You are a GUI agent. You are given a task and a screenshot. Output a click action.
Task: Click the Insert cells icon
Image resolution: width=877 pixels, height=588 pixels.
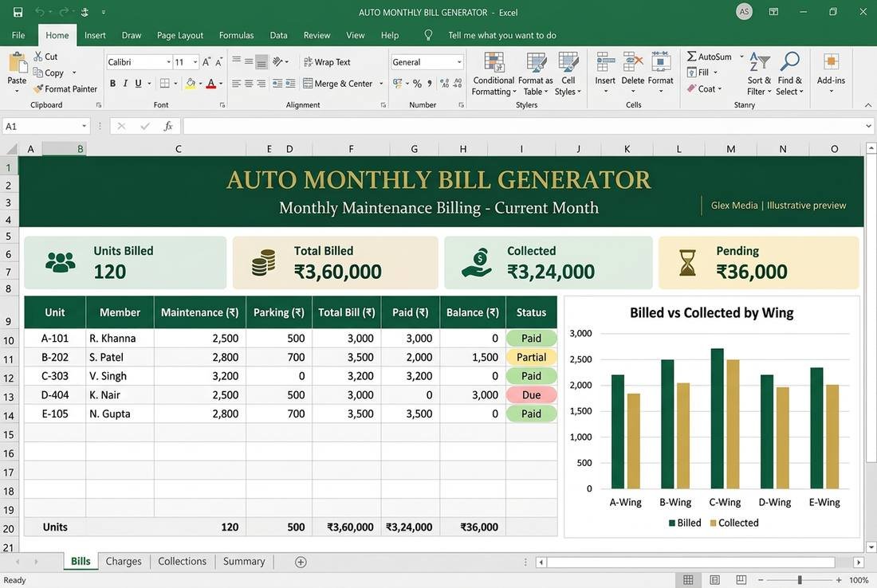[605, 62]
